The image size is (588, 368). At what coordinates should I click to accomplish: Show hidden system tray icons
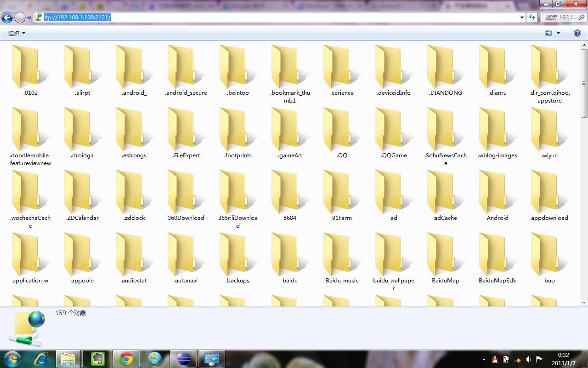point(484,359)
